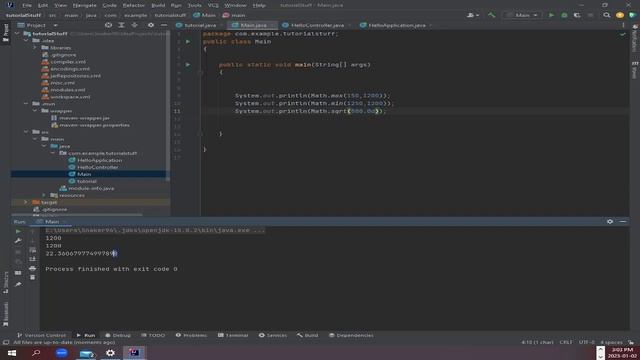Switch to tutorial.java editor tab

(200, 25)
